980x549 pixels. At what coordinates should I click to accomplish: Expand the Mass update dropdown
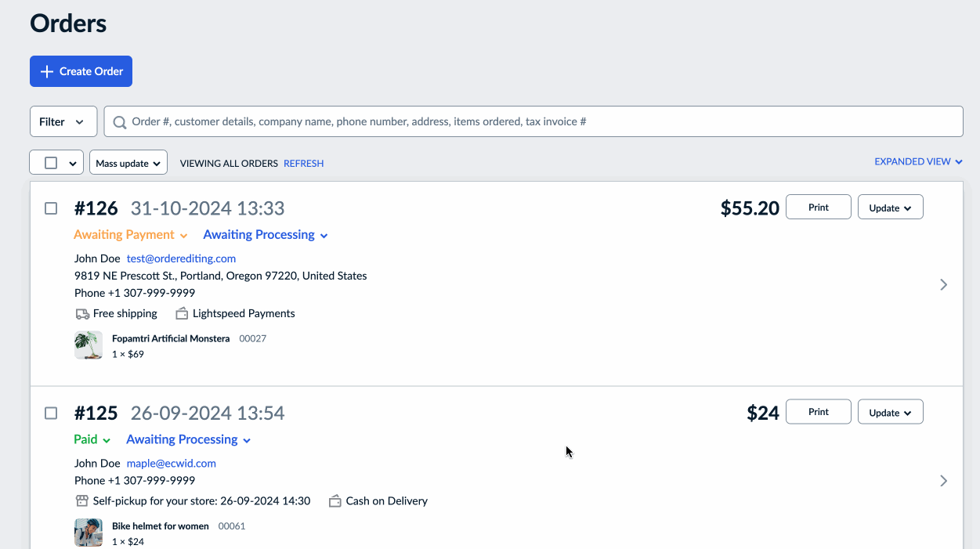[x=128, y=163]
